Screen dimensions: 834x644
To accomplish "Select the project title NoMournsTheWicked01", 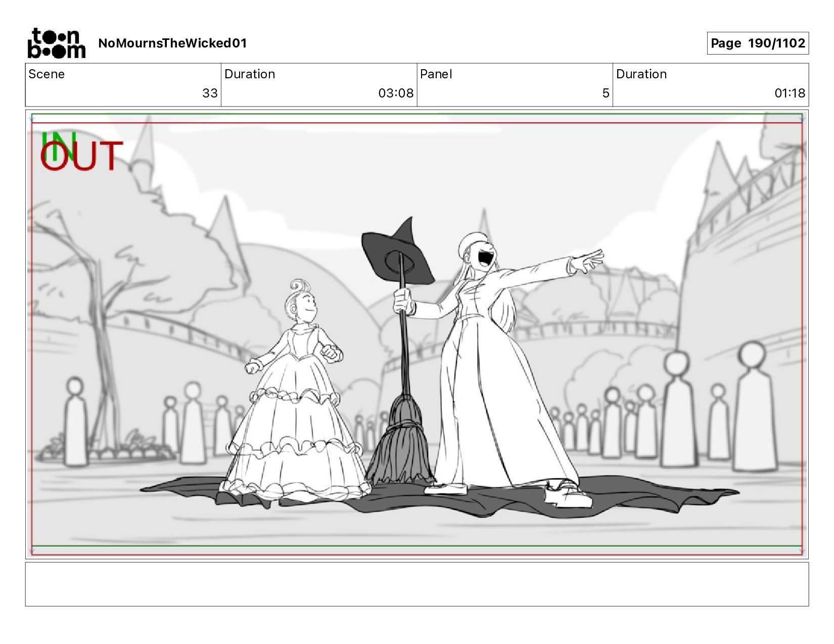I will coord(172,43).
